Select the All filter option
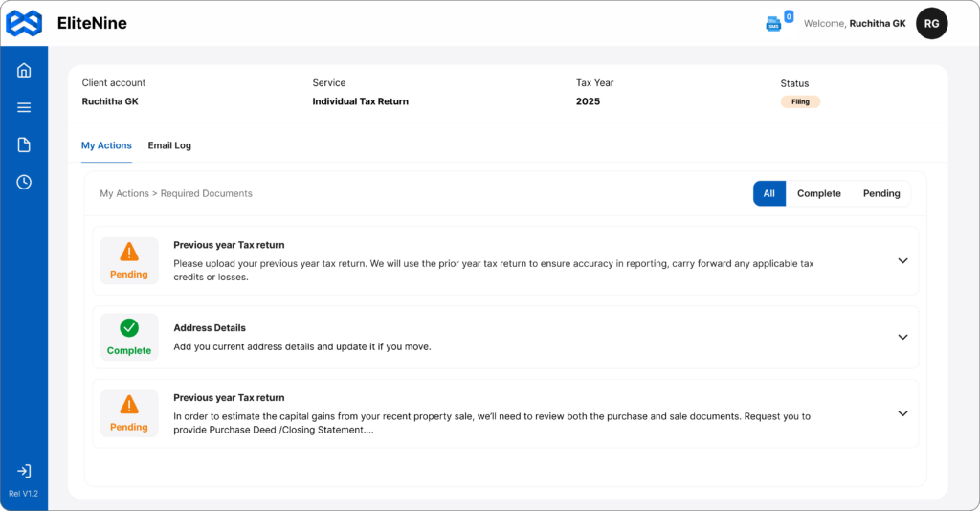Viewport: 980px width, 511px height. (x=769, y=193)
